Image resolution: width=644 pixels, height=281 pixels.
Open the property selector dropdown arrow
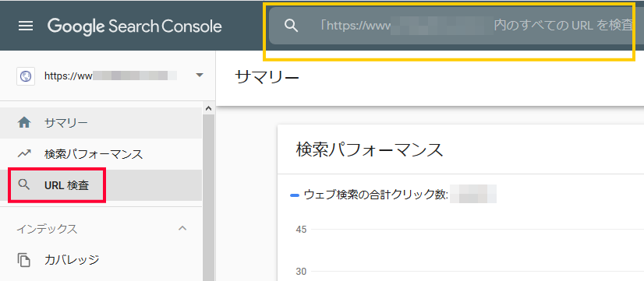200,76
